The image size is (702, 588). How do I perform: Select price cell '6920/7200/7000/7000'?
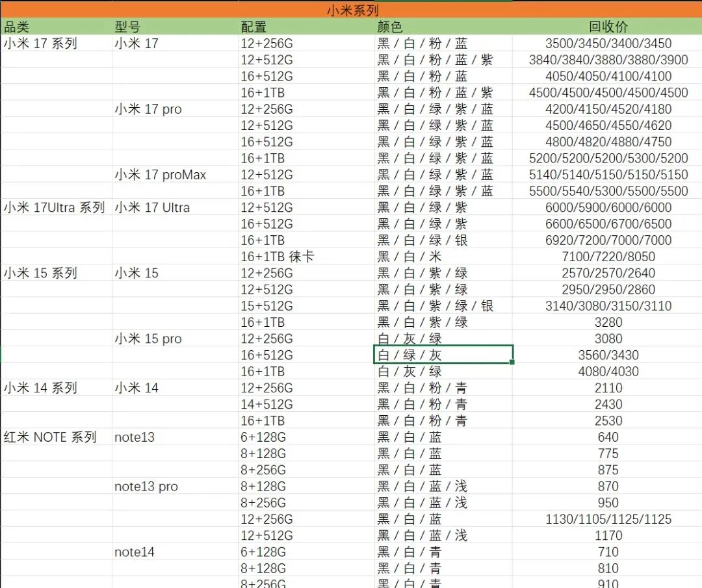click(x=608, y=240)
